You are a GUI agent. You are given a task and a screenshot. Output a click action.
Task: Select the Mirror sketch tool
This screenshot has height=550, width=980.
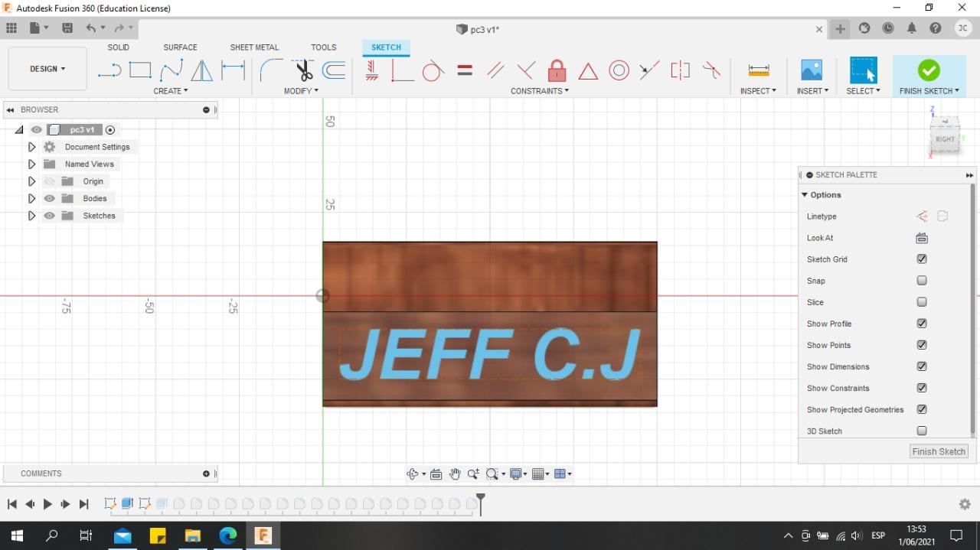(x=201, y=70)
